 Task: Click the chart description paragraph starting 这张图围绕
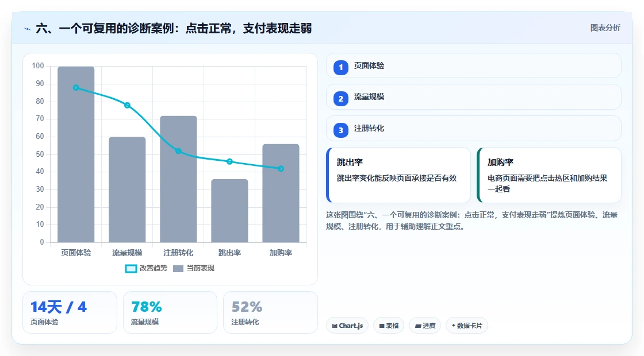pos(472,220)
